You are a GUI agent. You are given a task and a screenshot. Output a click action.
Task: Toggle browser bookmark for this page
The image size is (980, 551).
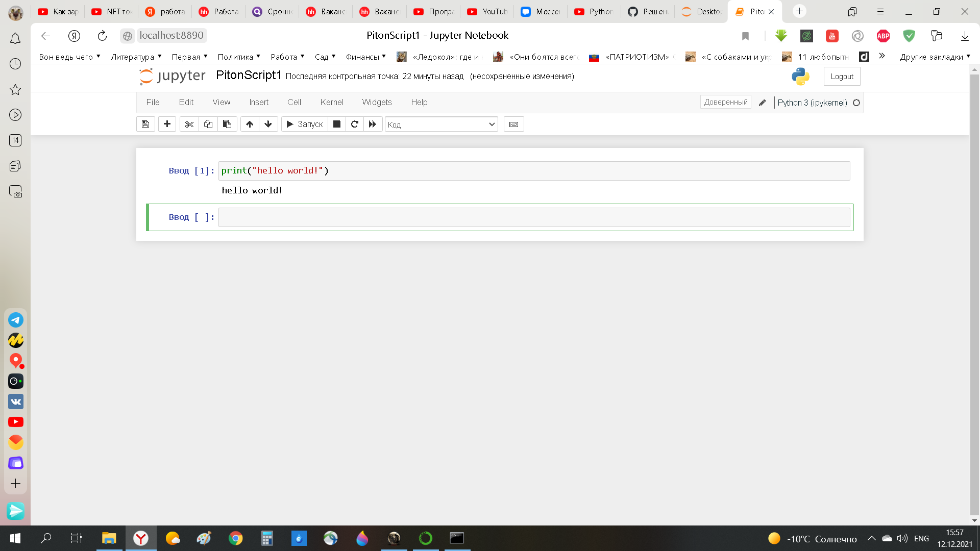745,36
